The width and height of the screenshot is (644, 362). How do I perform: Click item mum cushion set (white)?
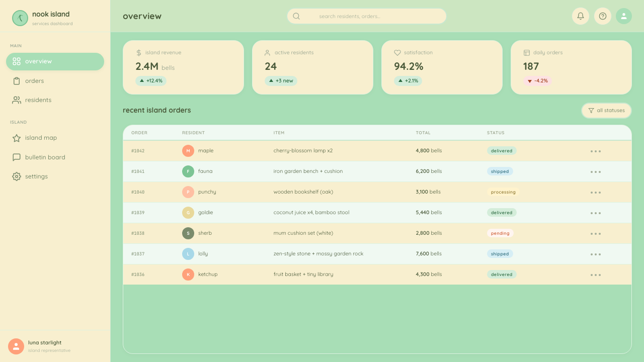click(303, 233)
